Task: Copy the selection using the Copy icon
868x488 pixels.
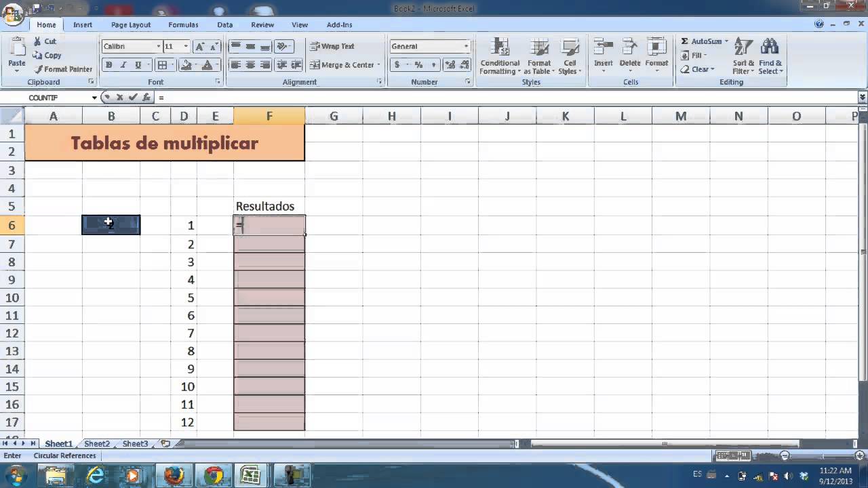Action: click(38, 56)
